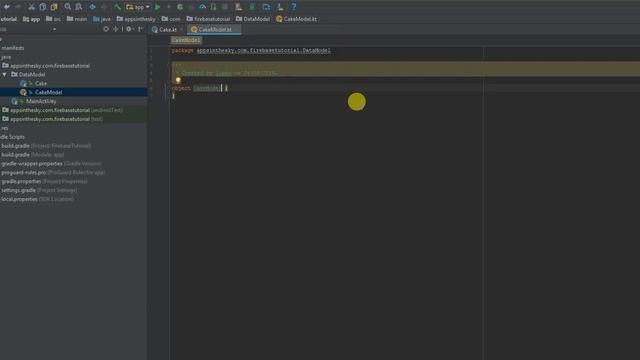Open build.gradle (Module: app) file
Screen dimensions: 640x360
point(33,155)
